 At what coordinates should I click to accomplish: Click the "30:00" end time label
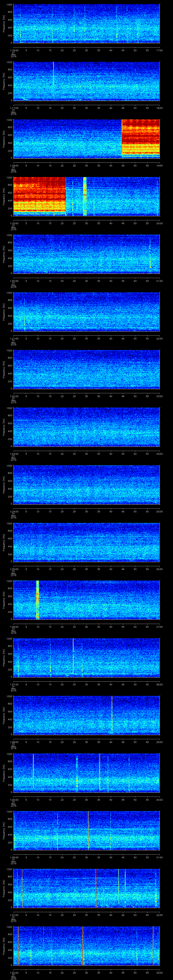pos(159,799)
